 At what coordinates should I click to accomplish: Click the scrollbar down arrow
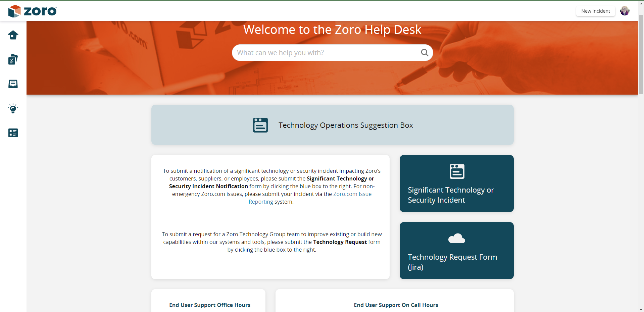coord(641,309)
